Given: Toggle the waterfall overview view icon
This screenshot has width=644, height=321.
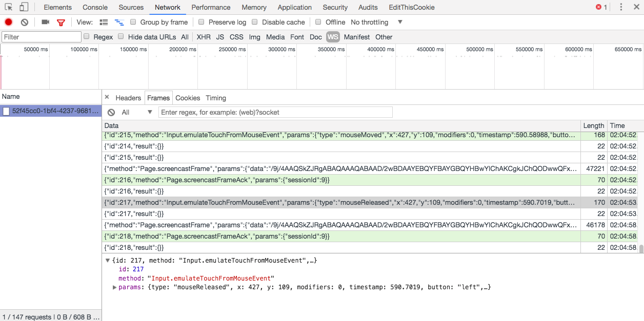Looking at the screenshot, I should (119, 22).
